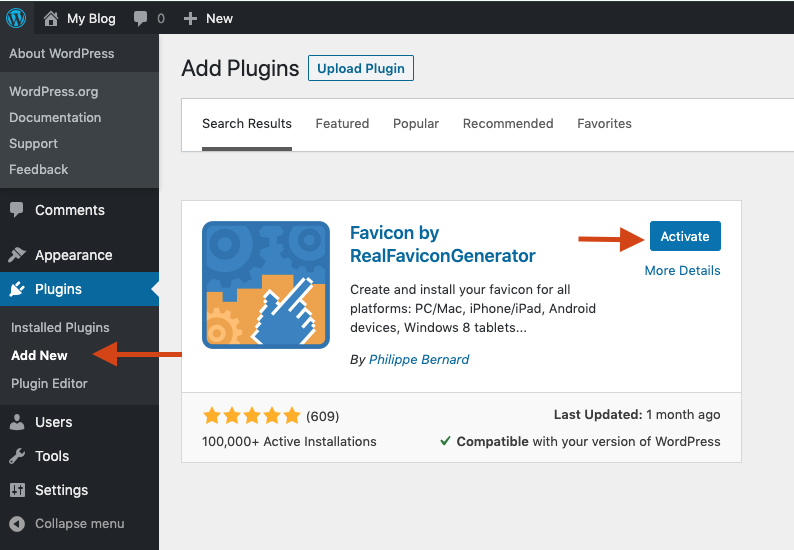Open Settings via sidebar icon

pos(17,490)
